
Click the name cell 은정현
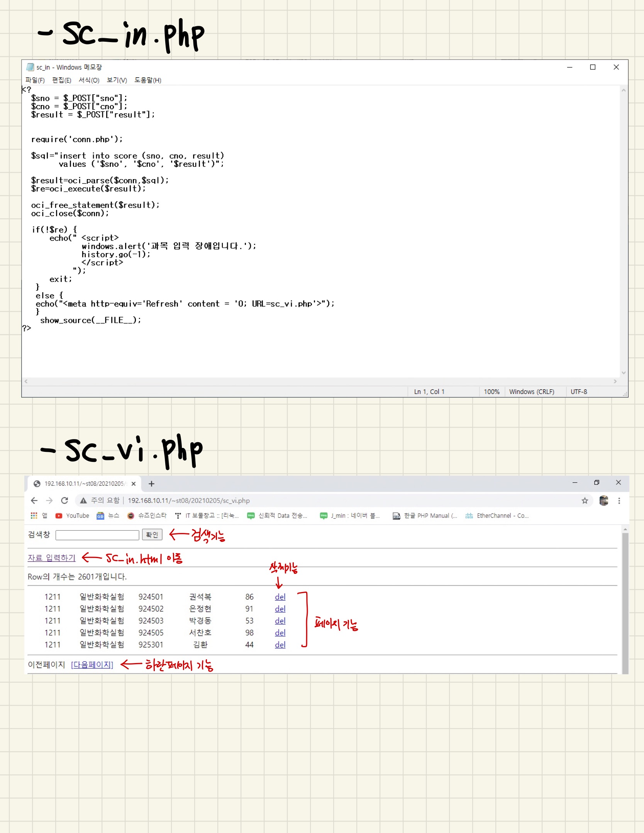(x=200, y=609)
